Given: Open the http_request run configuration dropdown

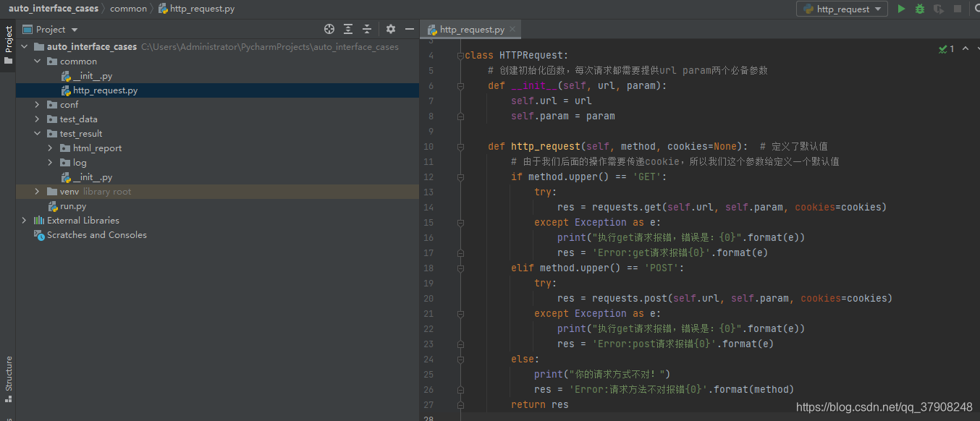Looking at the screenshot, I should (842, 9).
